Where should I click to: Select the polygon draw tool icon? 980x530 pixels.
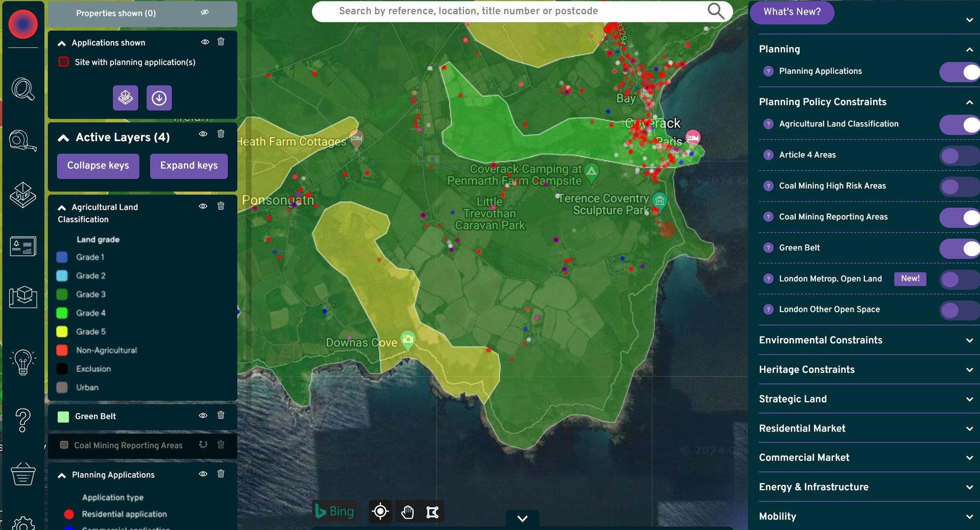(x=432, y=512)
